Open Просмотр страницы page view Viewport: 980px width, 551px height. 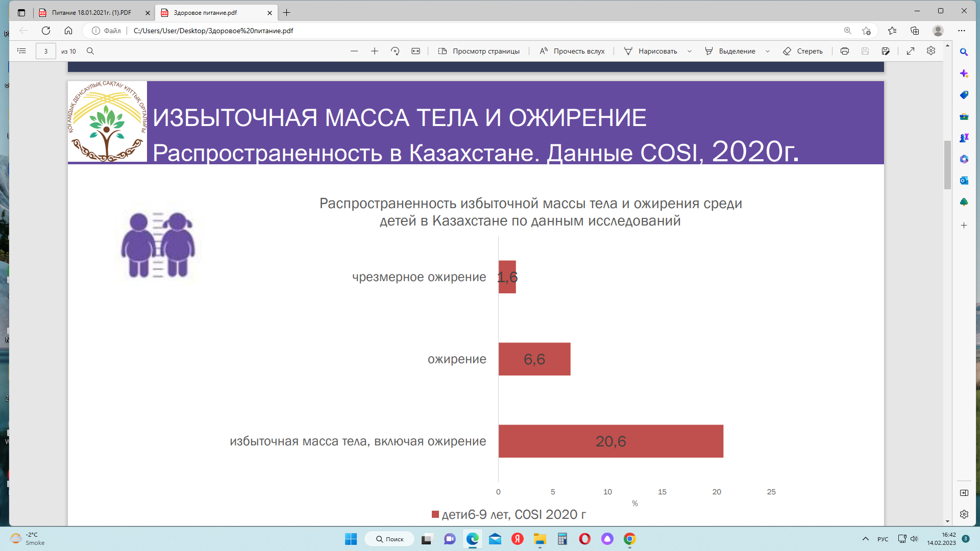479,51
